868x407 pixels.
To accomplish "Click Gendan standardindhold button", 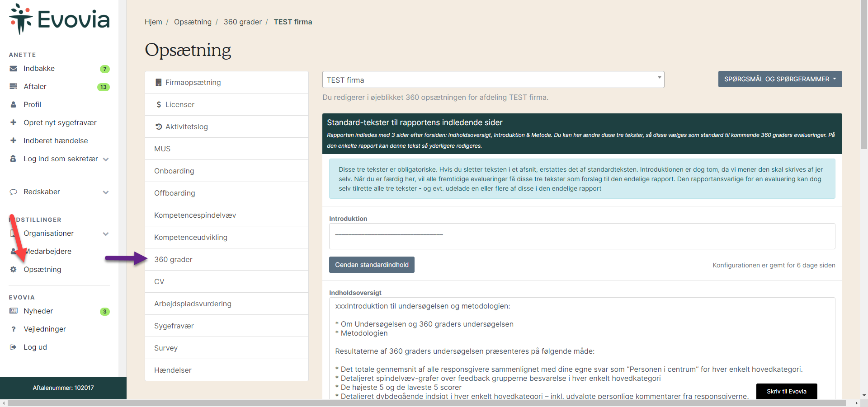I will click(372, 265).
